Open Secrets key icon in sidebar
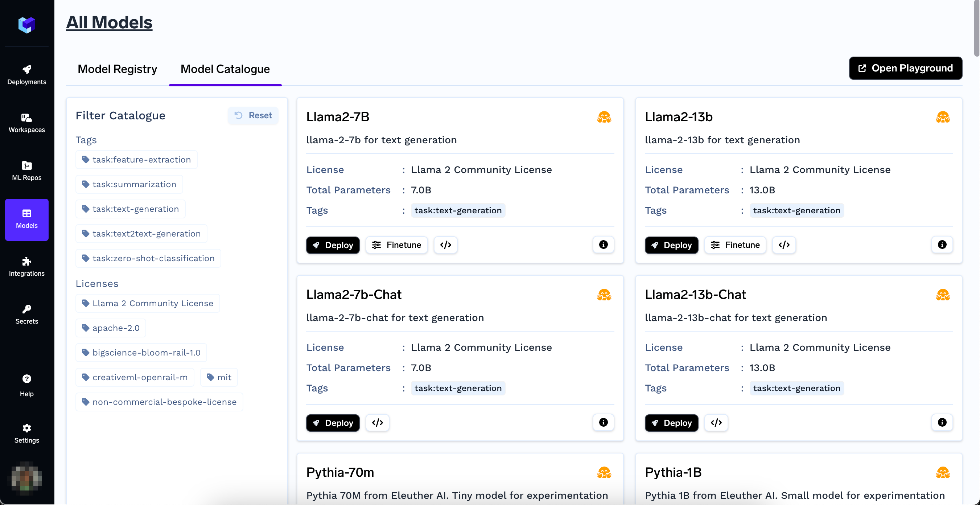The height and width of the screenshot is (505, 980). 26,314
